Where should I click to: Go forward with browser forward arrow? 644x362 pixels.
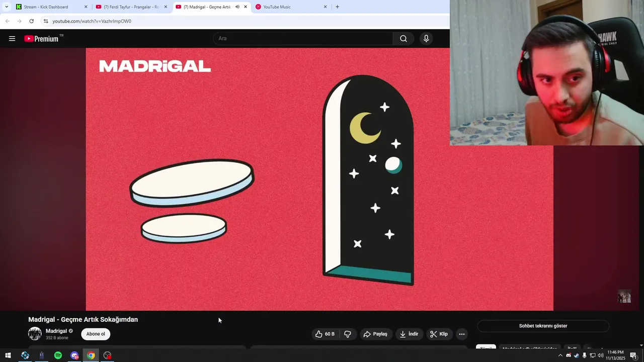pyautogui.click(x=19, y=21)
